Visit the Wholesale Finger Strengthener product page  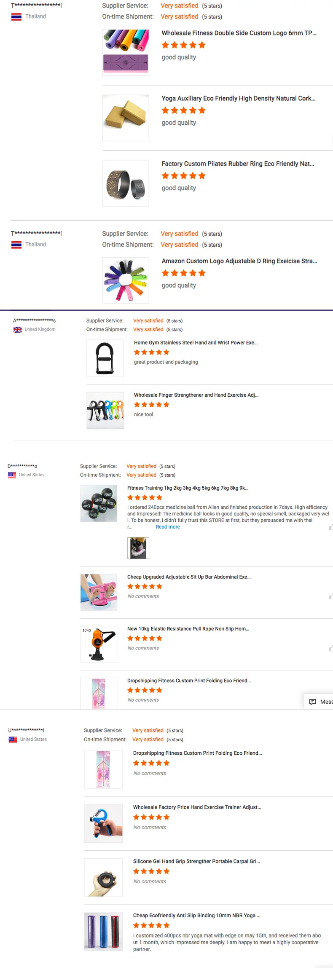pos(196,395)
